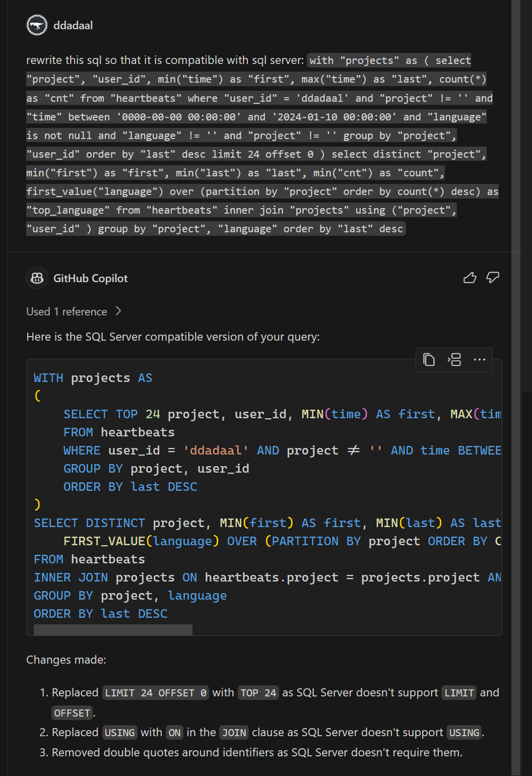Click the 'ORDER BY last DESC' final code line

tap(101, 614)
